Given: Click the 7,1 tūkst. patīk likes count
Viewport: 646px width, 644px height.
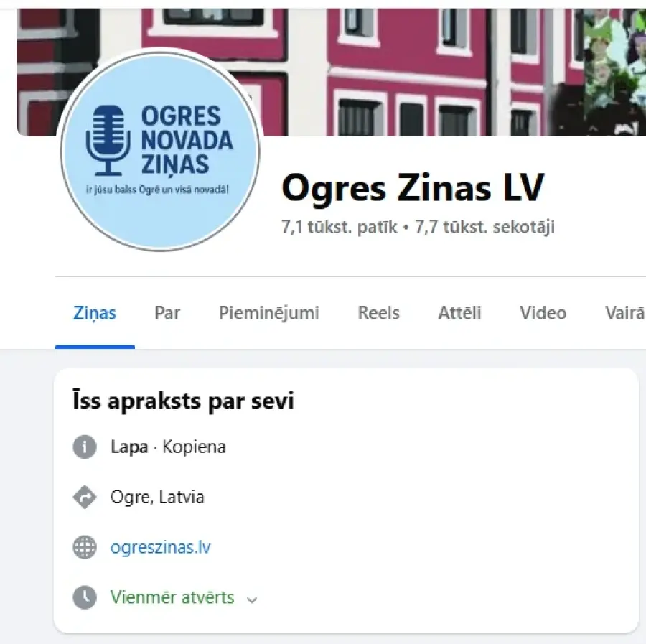Looking at the screenshot, I should (339, 227).
